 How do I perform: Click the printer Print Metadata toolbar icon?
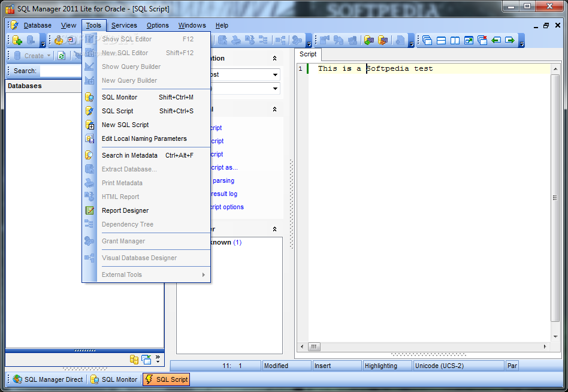[x=236, y=40]
